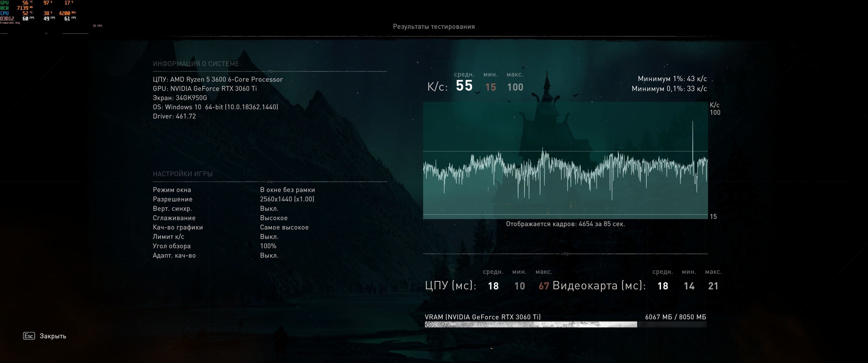Click the Отображается кадров: 4654 за 85 сек. text
868x363 pixels.
click(x=565, y=224)
